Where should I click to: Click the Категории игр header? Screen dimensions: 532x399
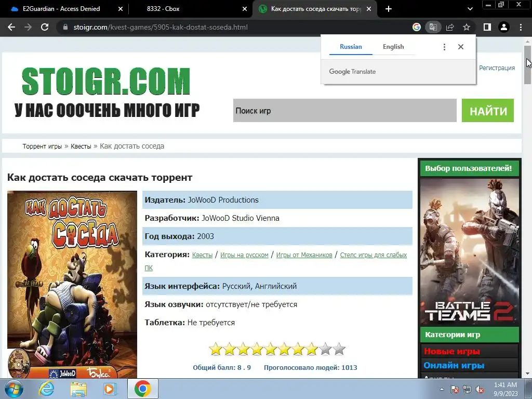tap(470, 335)
